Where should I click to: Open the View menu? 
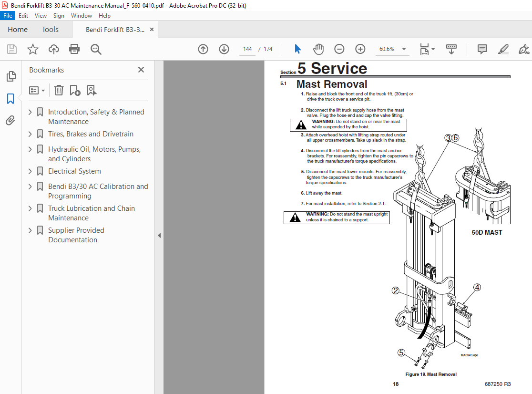tap(41, 16)
